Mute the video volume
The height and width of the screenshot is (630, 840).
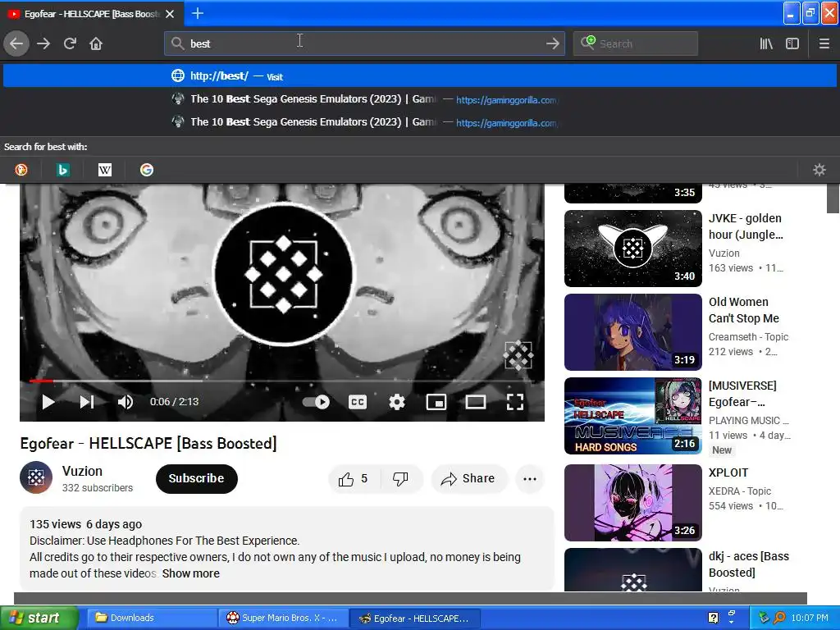(x=126, y=402)
